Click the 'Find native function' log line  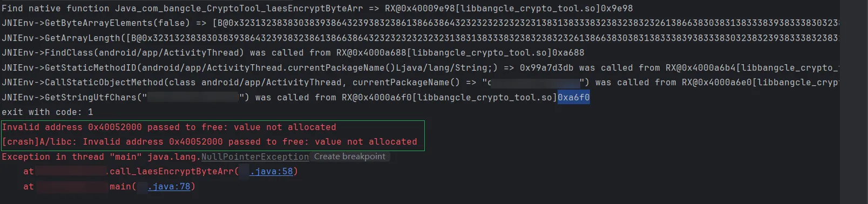click(317, 9)
